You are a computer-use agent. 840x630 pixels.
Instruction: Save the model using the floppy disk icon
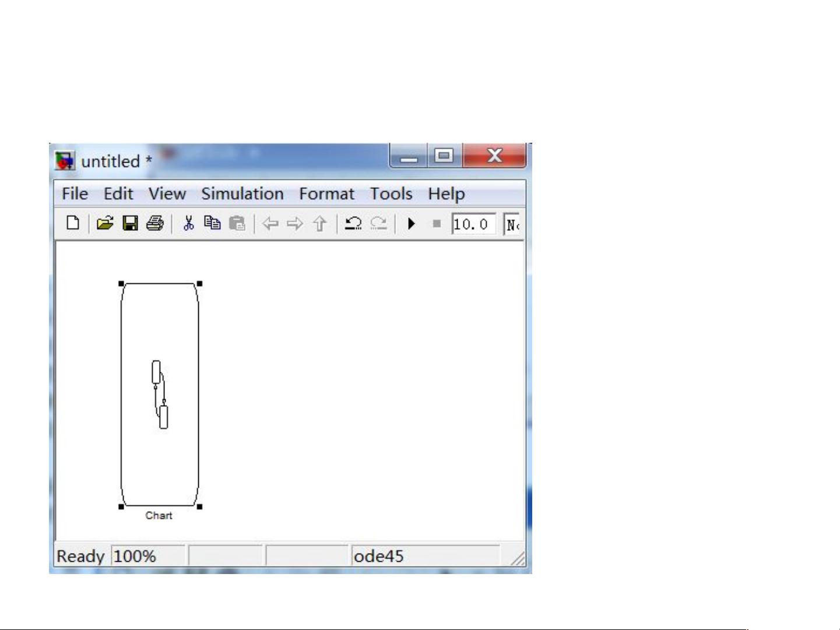[130, 223]
